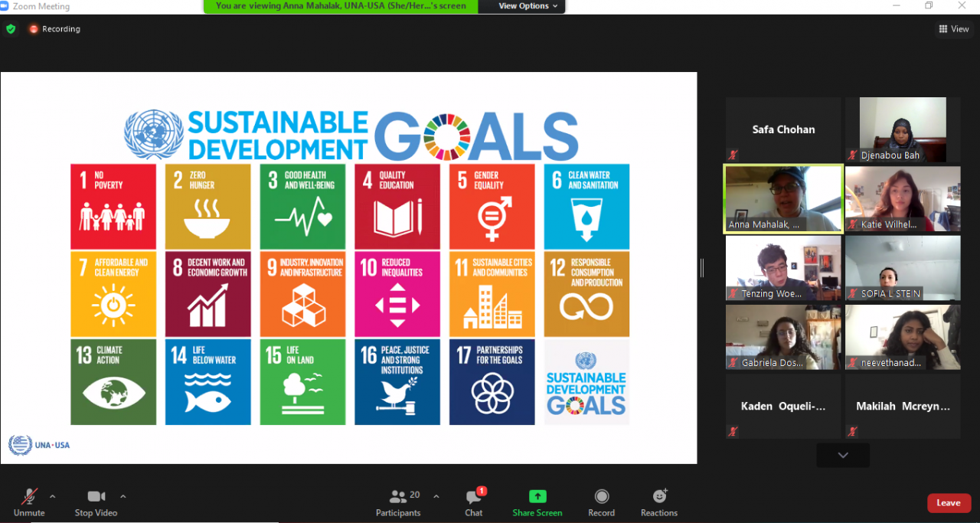Open the Participants panel
Viewport: 980px width, 523px height.
point(398,502)
